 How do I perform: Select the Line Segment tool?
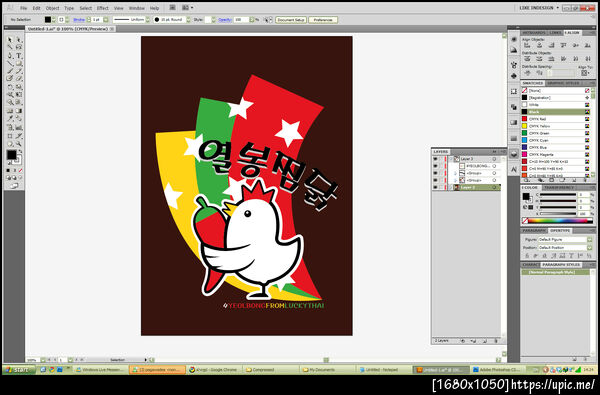point(10,64)
